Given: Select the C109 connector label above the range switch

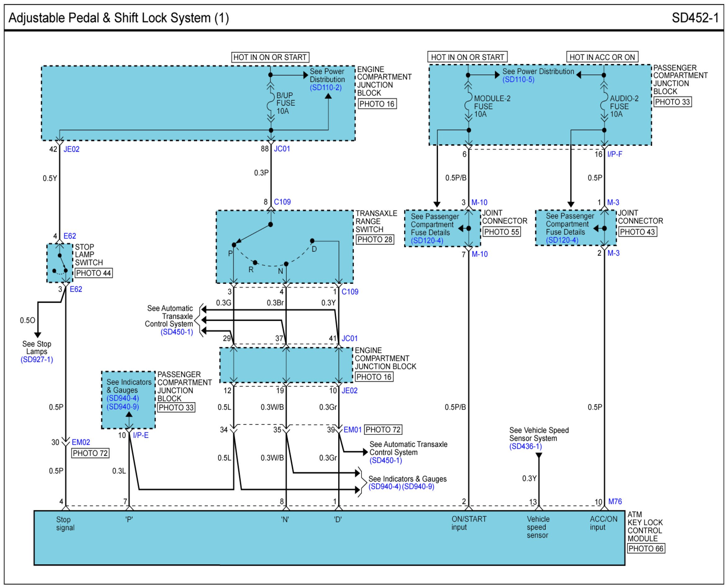Looking at the screenshot, I should click(282, 202).
